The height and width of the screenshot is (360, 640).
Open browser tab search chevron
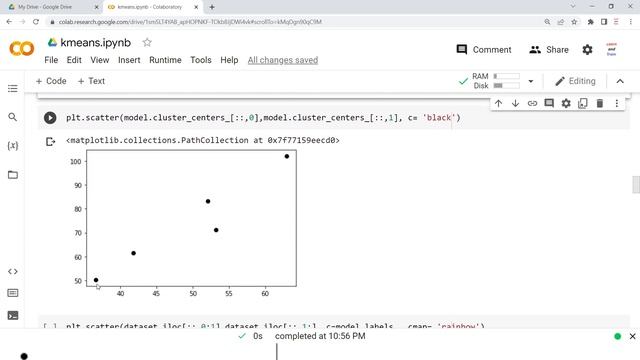[x=573, y=7]
